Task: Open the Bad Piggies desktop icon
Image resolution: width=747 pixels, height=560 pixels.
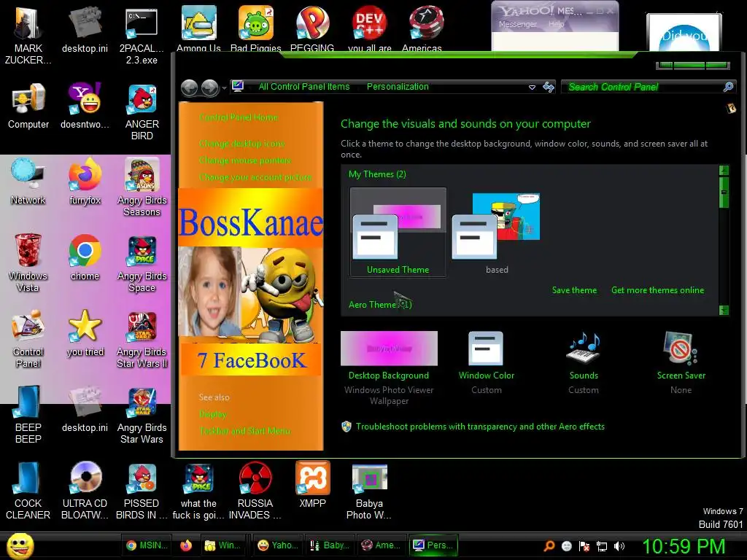Action: coord(256,23)
